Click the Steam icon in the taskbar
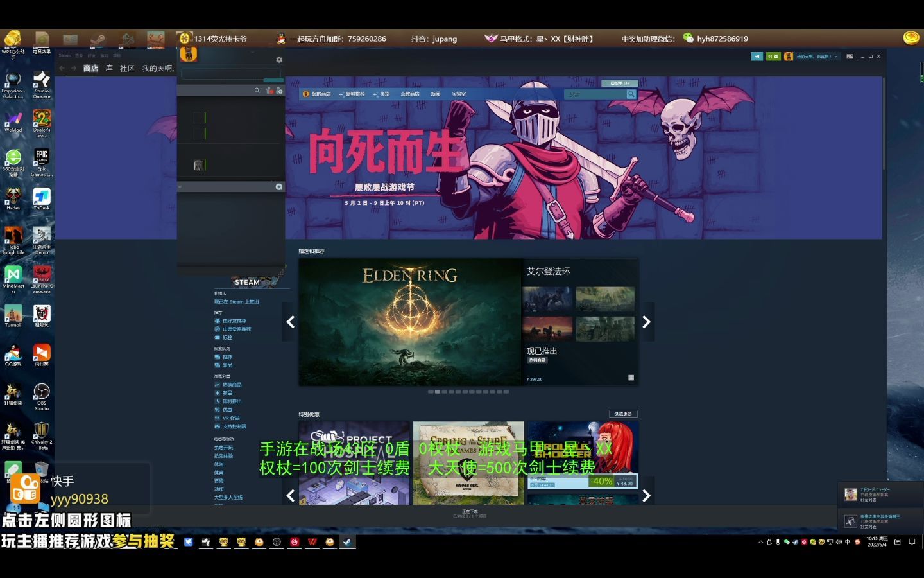 (346, 541)
